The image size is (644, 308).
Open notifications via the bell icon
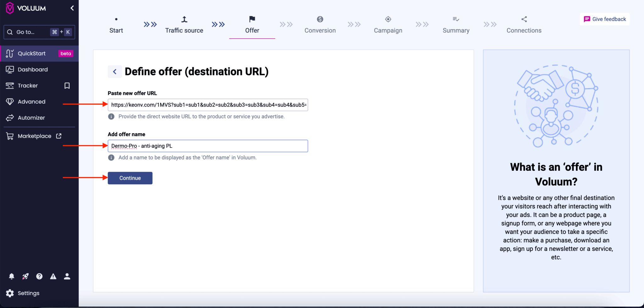(12, 276)
